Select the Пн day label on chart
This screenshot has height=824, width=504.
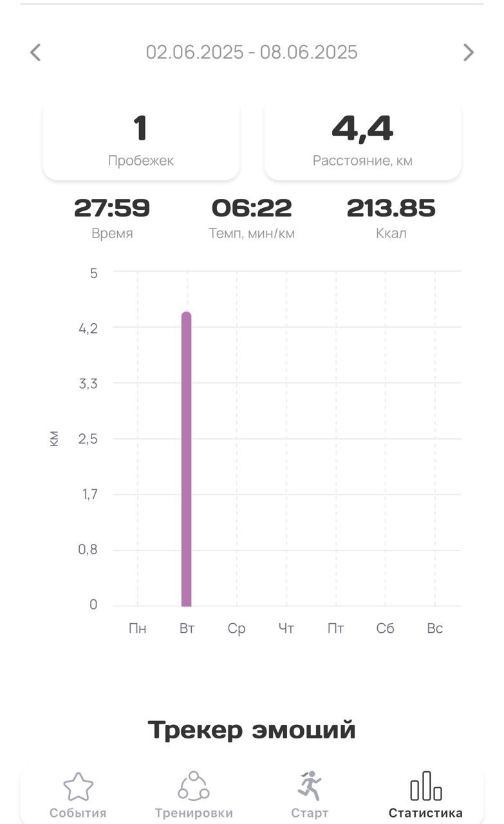(x=138, y=628)
